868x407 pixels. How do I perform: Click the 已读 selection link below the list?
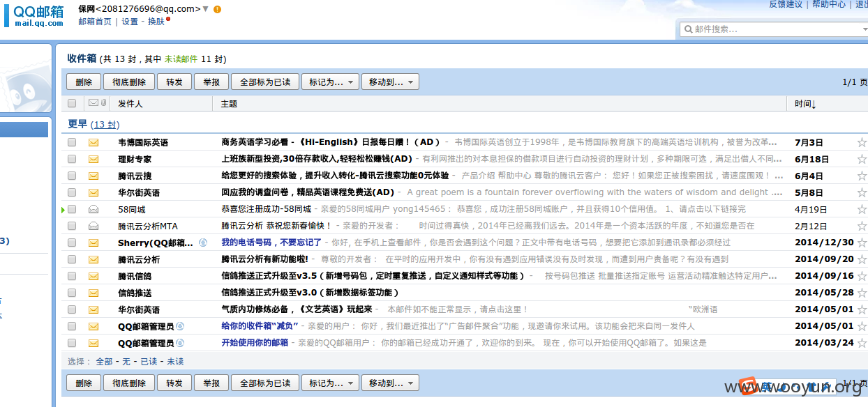click(149, 362)
